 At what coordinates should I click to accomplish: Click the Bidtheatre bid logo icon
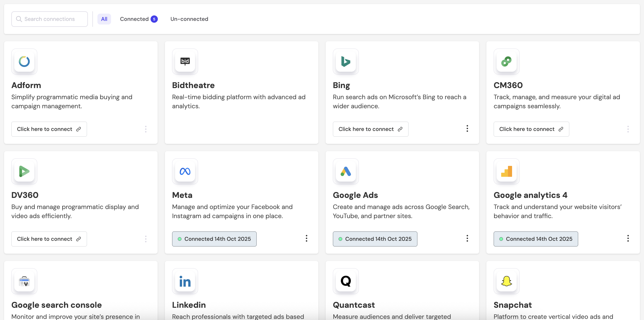[185, 62]
